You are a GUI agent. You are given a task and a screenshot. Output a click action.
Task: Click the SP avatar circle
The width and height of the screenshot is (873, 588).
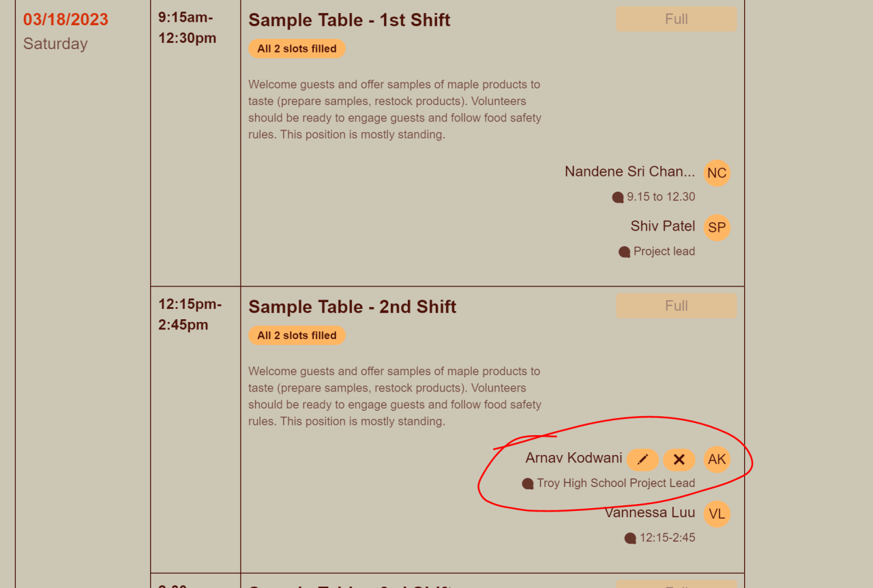(x=717, y=228)
